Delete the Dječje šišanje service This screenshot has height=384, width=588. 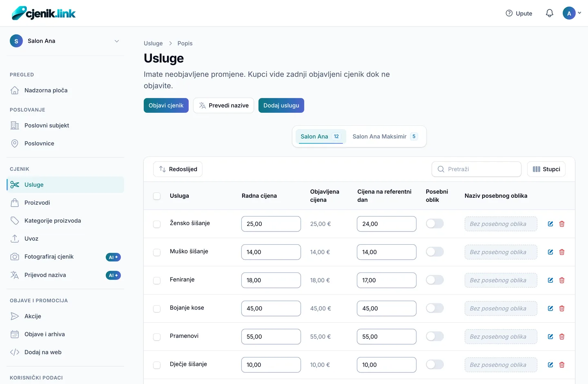[x=562, y=365]
